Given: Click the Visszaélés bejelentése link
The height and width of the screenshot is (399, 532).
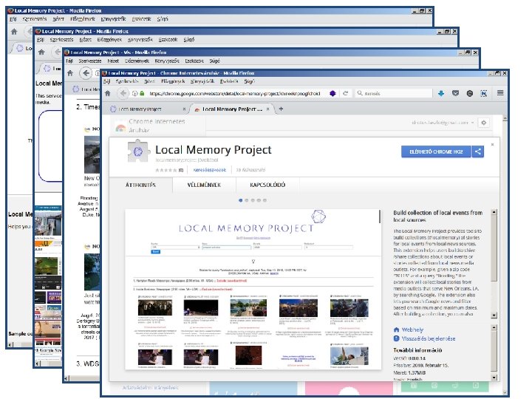Looking at the screenshot, I should click(429, 338).
